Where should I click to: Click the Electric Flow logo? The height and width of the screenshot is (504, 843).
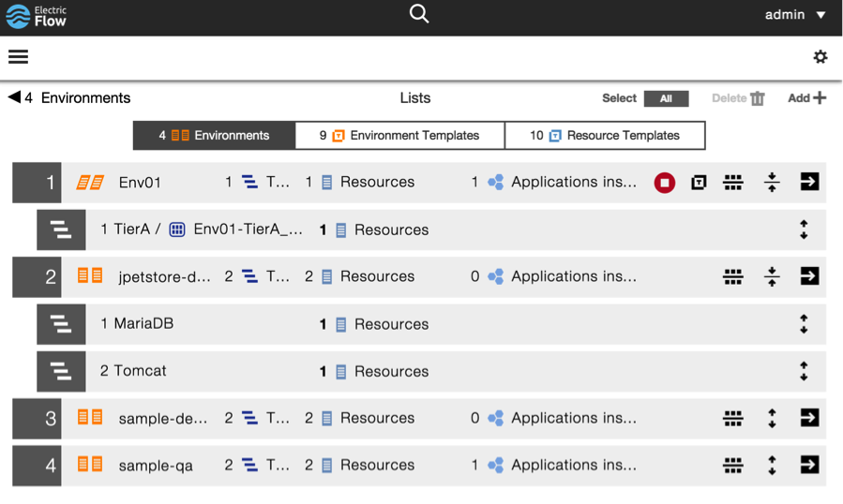pos(37,16)
